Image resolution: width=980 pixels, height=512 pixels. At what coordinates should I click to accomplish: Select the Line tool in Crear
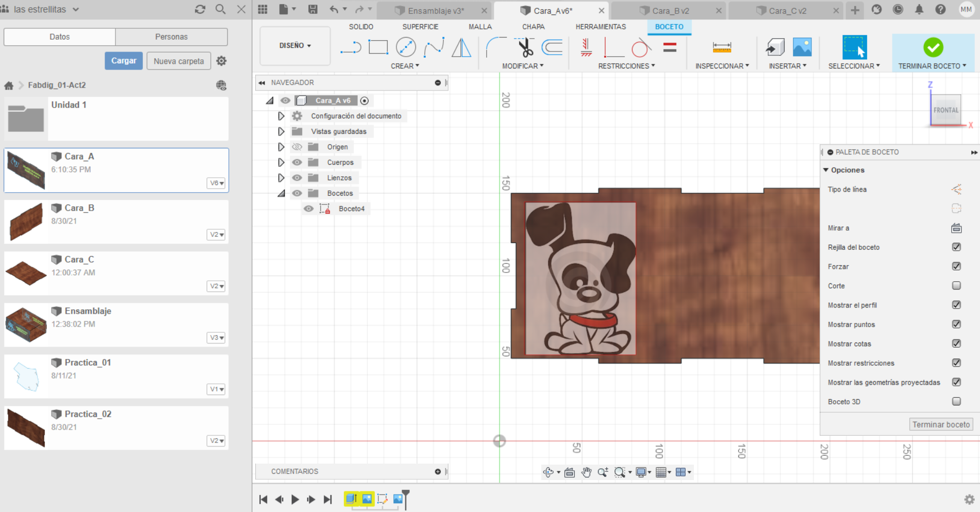351,48
